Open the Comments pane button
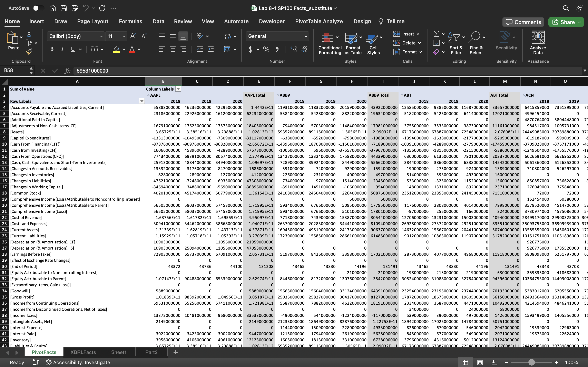 click(x=523, y=22)
